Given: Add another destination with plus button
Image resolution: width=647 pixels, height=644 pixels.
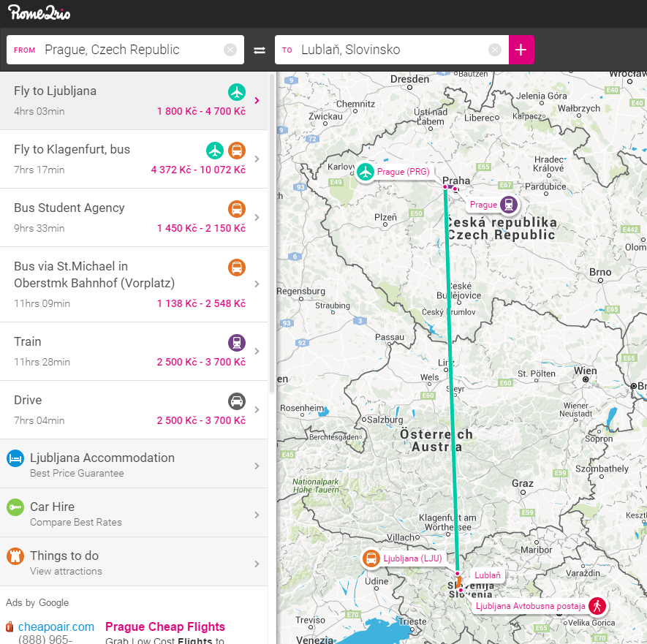Looking at the screenshot, I should [521, 50].
